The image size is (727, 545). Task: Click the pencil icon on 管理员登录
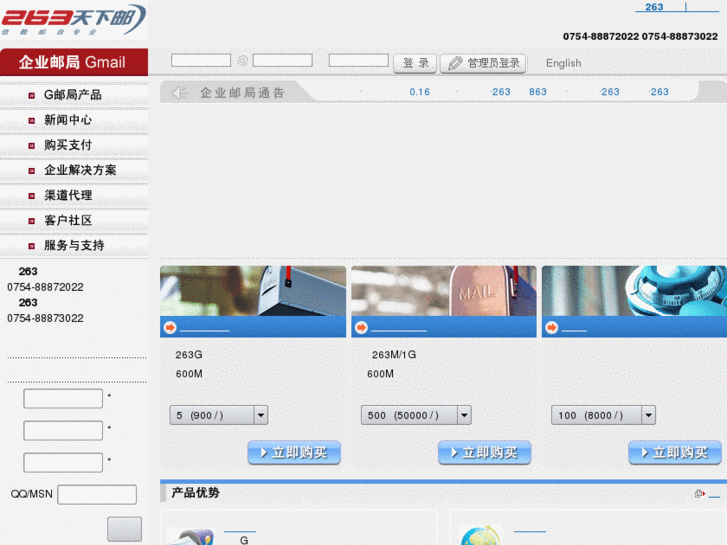coord(455,63)
